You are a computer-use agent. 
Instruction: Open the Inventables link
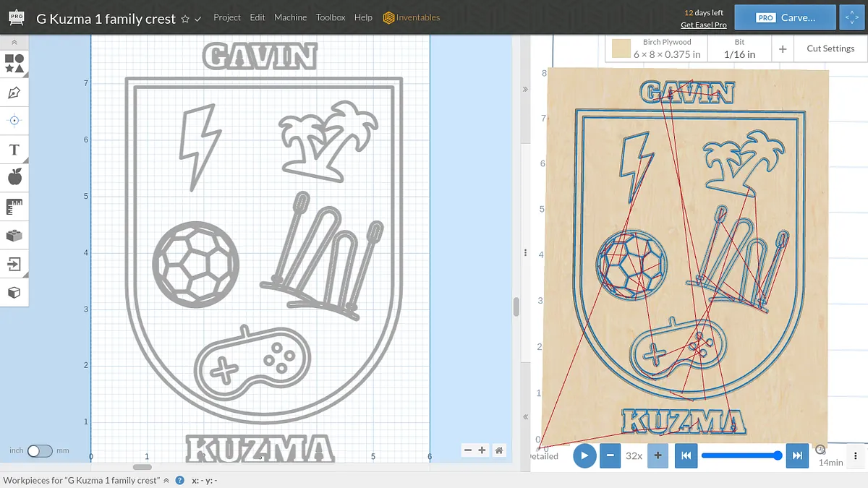pyautogui.click(x=412, y=17)
